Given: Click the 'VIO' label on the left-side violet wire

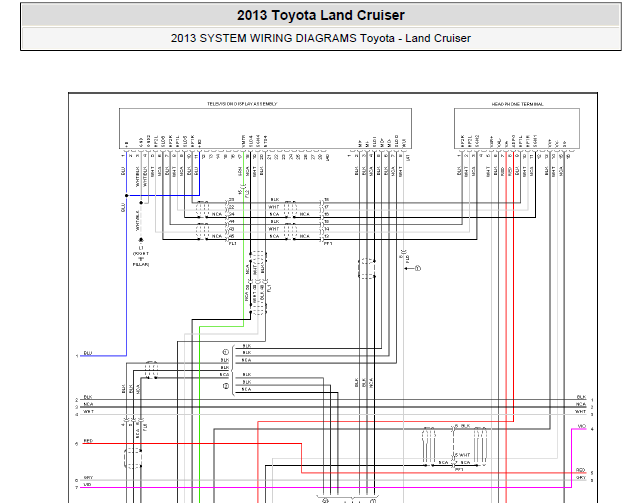Looking at the screenshot, I should click(x=87, y=485).
